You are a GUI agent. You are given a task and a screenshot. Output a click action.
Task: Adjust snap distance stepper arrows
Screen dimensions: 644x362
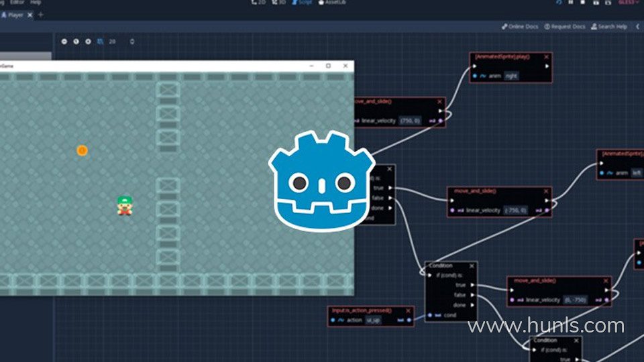pos(132,42)
